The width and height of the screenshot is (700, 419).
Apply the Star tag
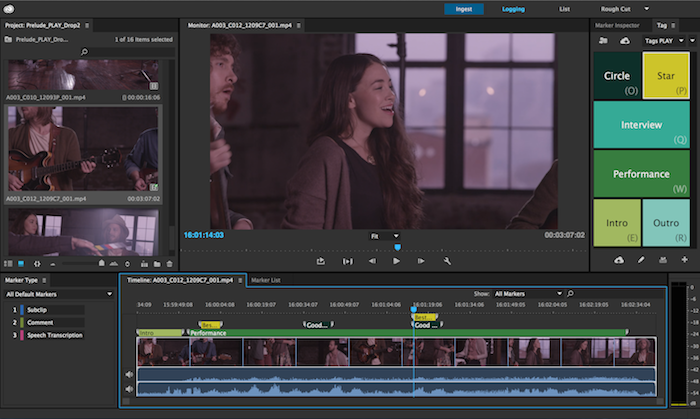coord(666,75)
